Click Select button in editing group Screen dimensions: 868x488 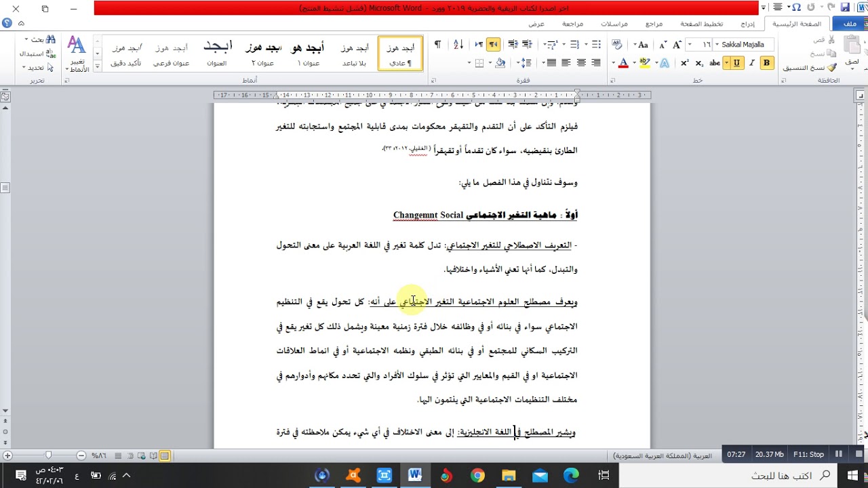37,67
